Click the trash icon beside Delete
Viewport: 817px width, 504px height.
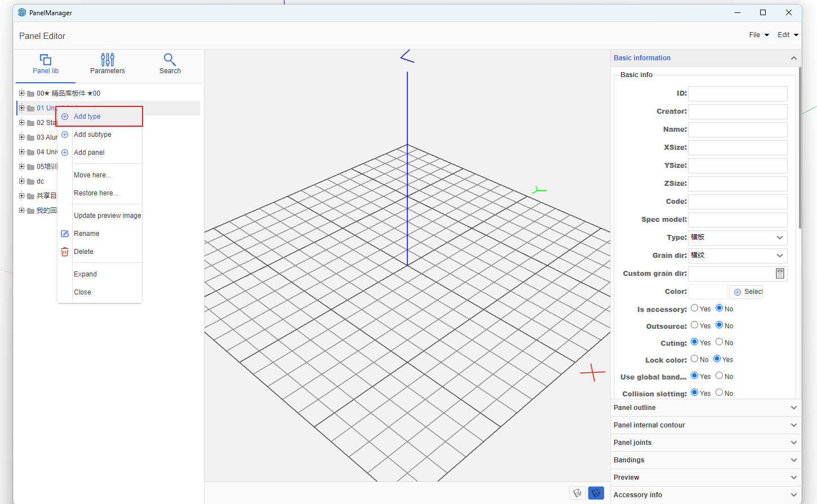65,252
